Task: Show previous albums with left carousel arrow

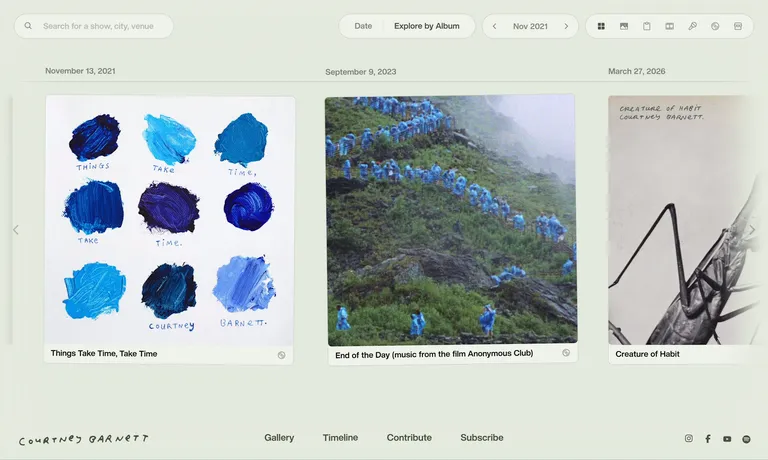Action: pyautogui.click(x=16, y=229)
